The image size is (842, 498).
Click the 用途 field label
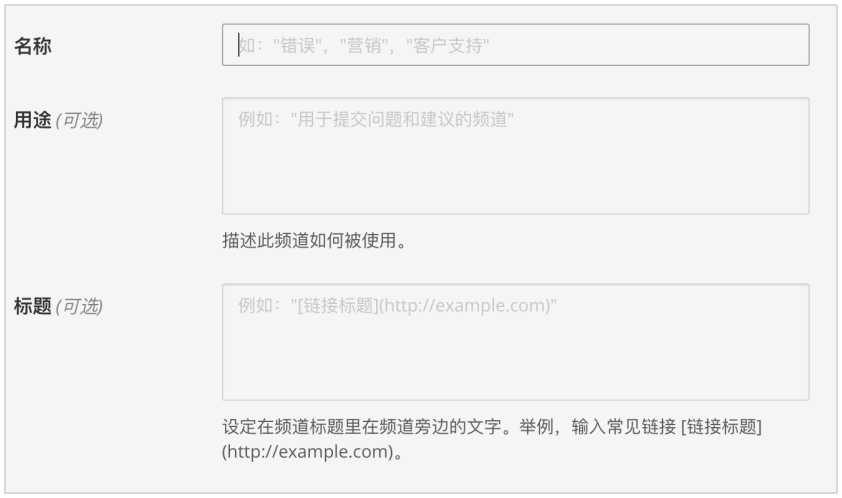click(x=33, y=120)
